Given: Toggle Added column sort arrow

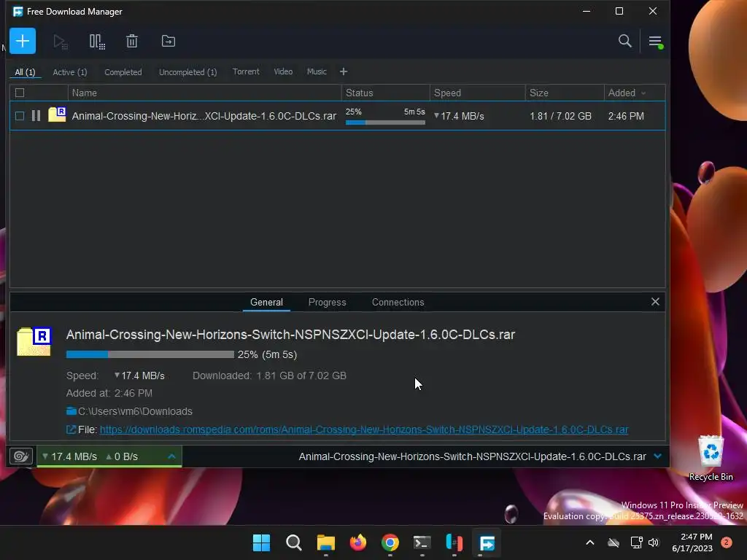Looking at the screenshot, I should (643, 93).
